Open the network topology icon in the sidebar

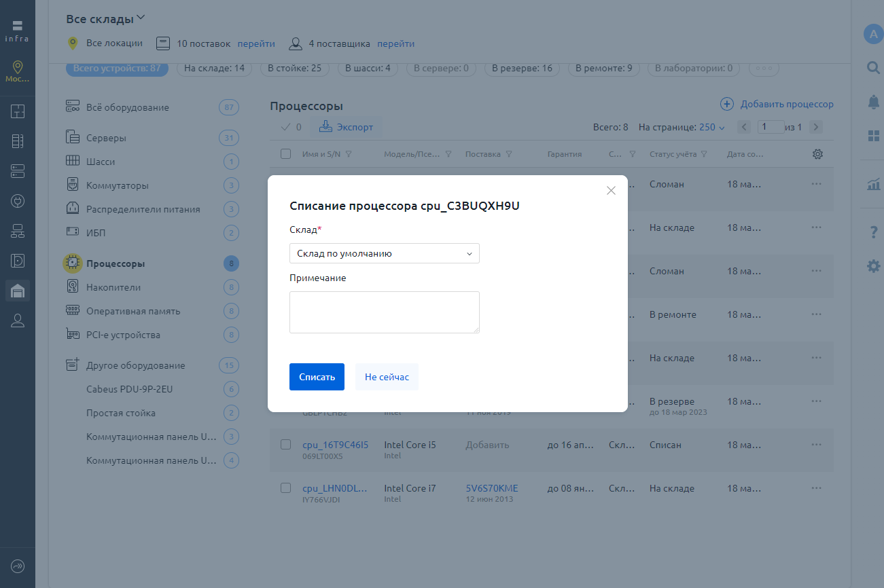tap(18, 231)
